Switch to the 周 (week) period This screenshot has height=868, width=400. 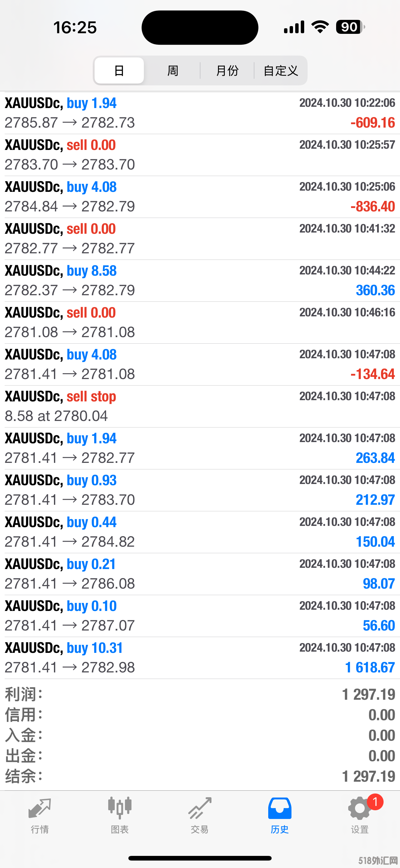[173, 70]
